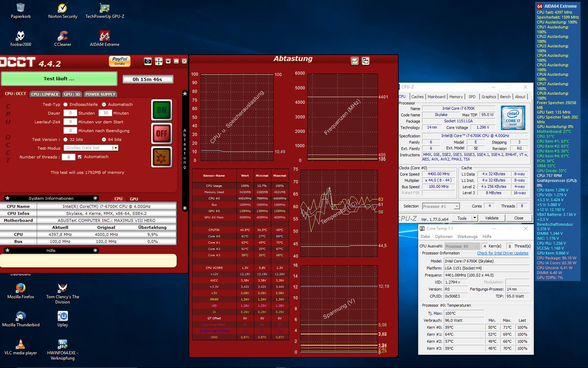Open the Memory tab in CPU-Z
588x368 pixels.
coord(456,97)
